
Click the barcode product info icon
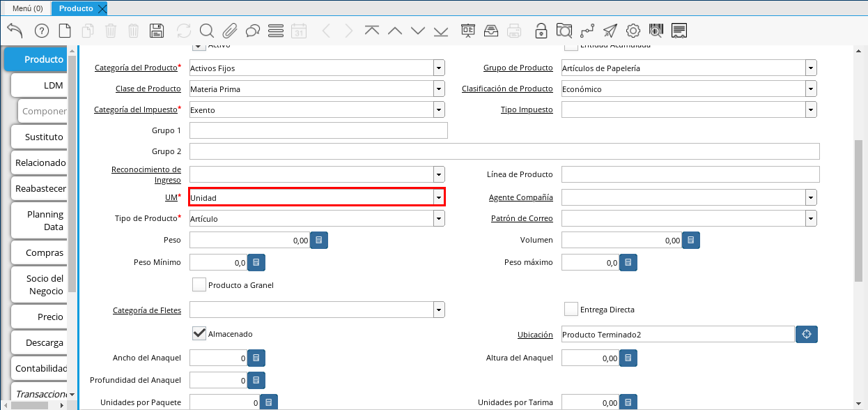(x=656, y=31)
